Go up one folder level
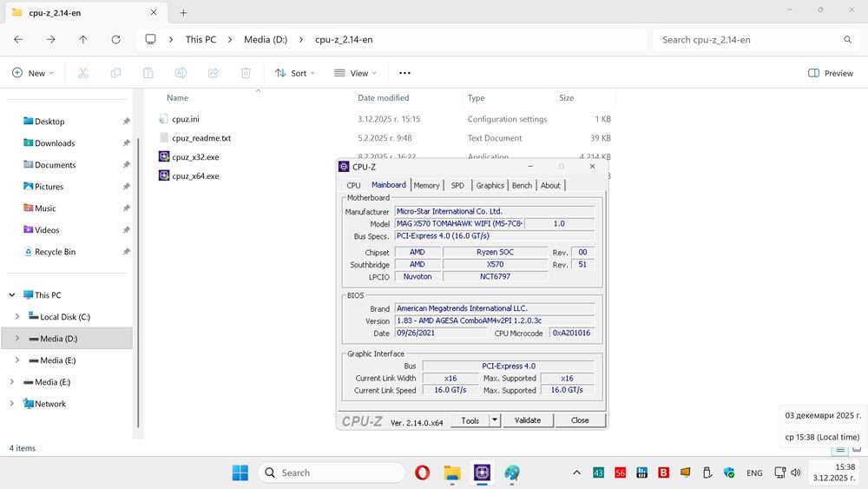 coord(83,40)
